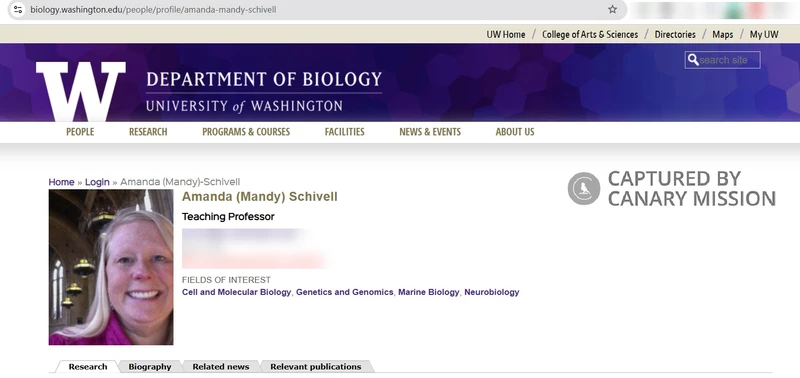The height and width of the screenshot is (378, 800).
Task: Open the My UW link
Action: click(x=764, y=35)
